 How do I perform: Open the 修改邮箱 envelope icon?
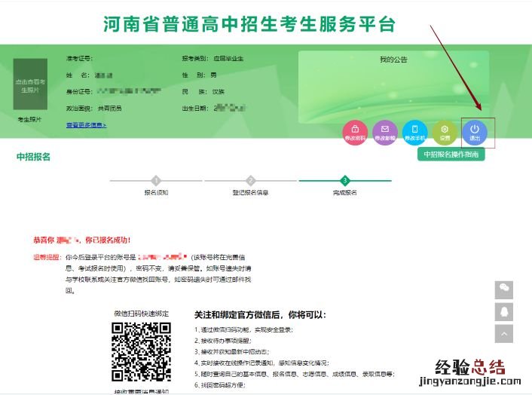[x=385, y=133]
